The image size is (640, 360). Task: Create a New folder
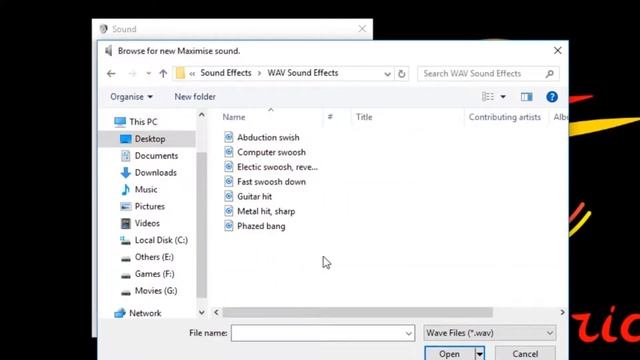click(x=195, y=97)
